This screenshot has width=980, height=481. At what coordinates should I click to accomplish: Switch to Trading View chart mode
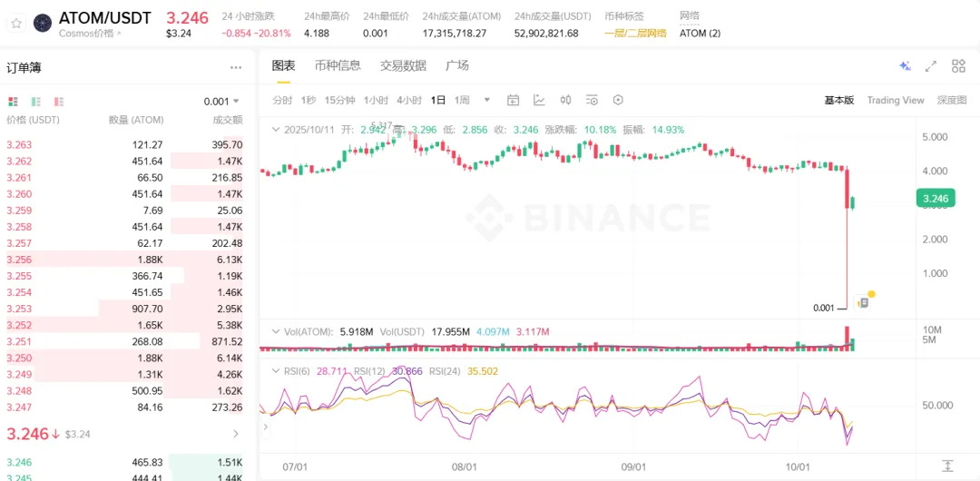pyautogui.click(x=895, y=100)
